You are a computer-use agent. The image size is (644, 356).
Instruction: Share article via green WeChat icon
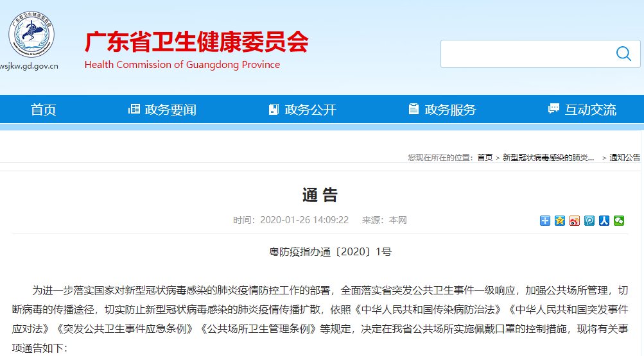619,221
